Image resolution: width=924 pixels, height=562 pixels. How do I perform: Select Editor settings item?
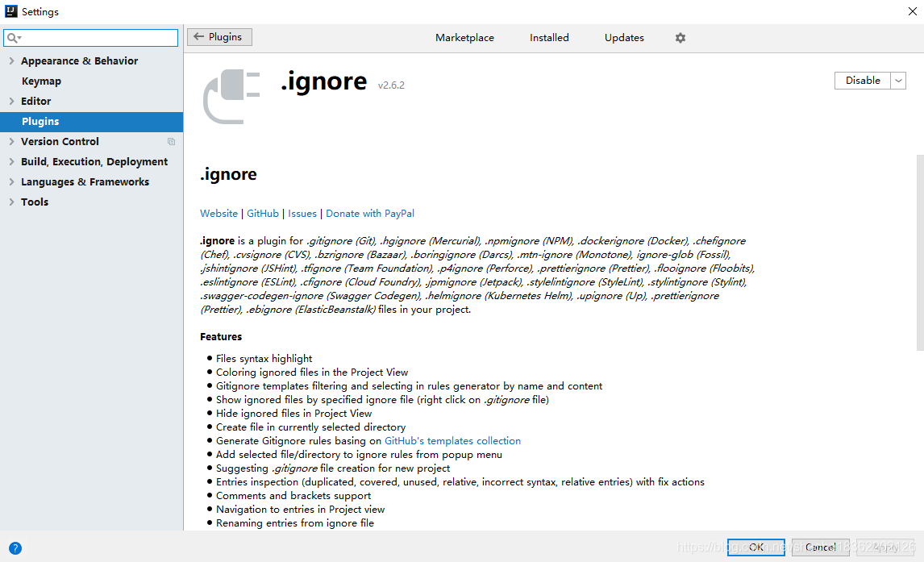[35, 102]
